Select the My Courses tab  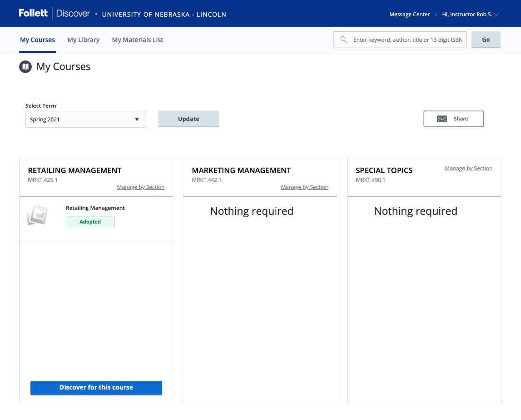click(x=38, y=40)
